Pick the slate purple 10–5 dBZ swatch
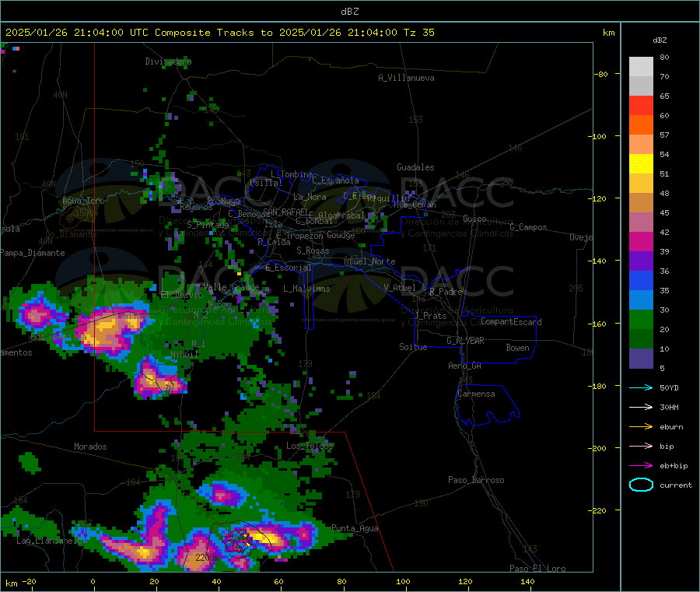The width and height of the screenshot is (700, 592). (641, 359)
